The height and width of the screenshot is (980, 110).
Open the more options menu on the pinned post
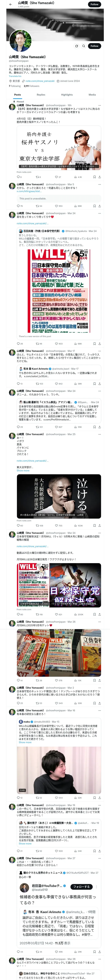pyautogui.click(x=99, y=105)
